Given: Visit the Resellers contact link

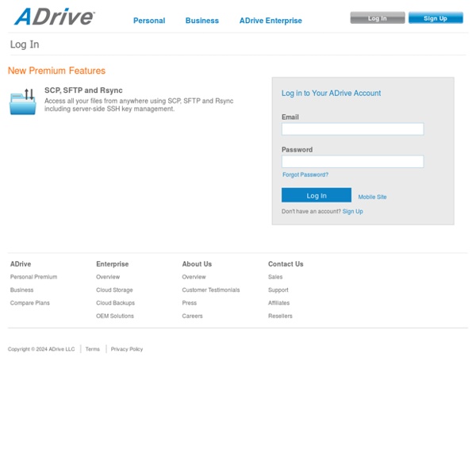Looking at the screenshot, I should (280, 316).
